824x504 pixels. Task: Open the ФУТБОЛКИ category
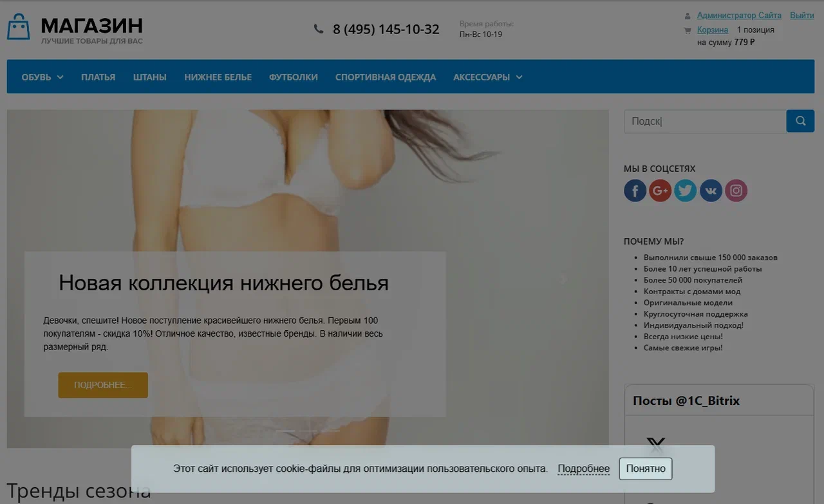(293, 77)
